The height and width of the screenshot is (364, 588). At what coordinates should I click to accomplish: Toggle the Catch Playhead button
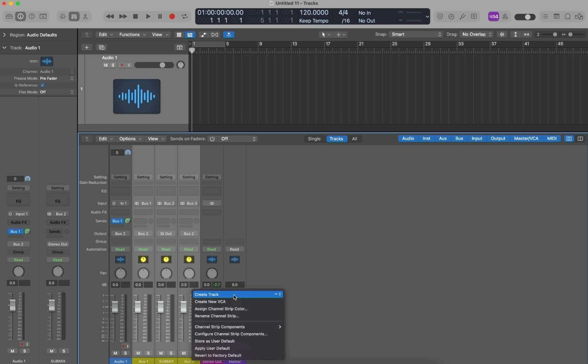(x=229, y=35)
